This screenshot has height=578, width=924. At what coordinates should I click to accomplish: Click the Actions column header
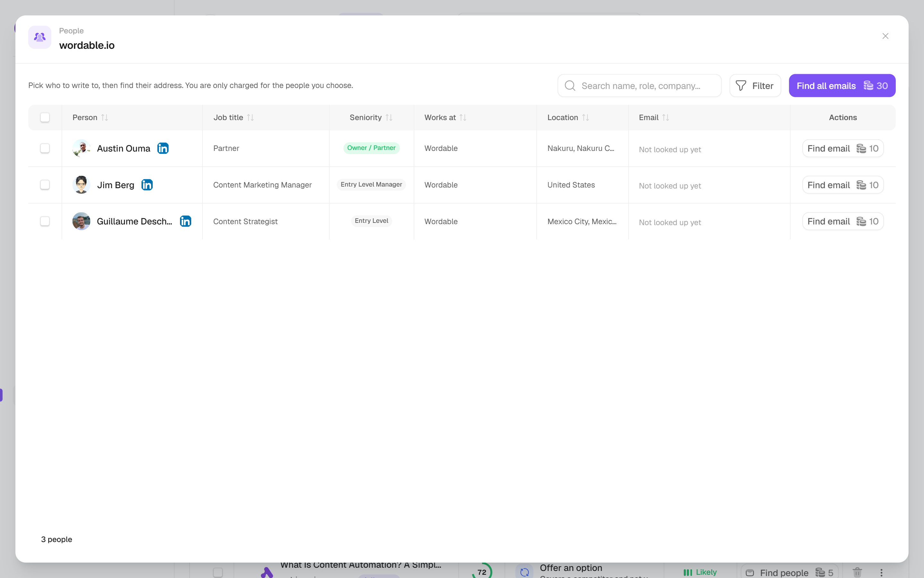pos(843,117)
